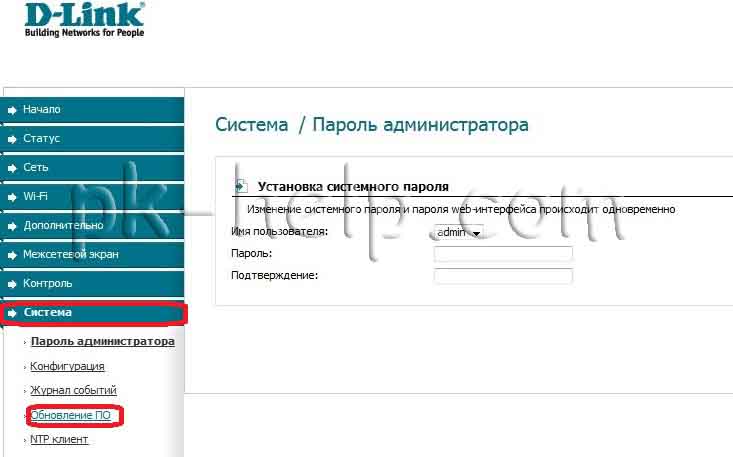Screen dimensions: 733x457
Task: Click the Система / Пароль администратора heading
Action: coord(372,125)
